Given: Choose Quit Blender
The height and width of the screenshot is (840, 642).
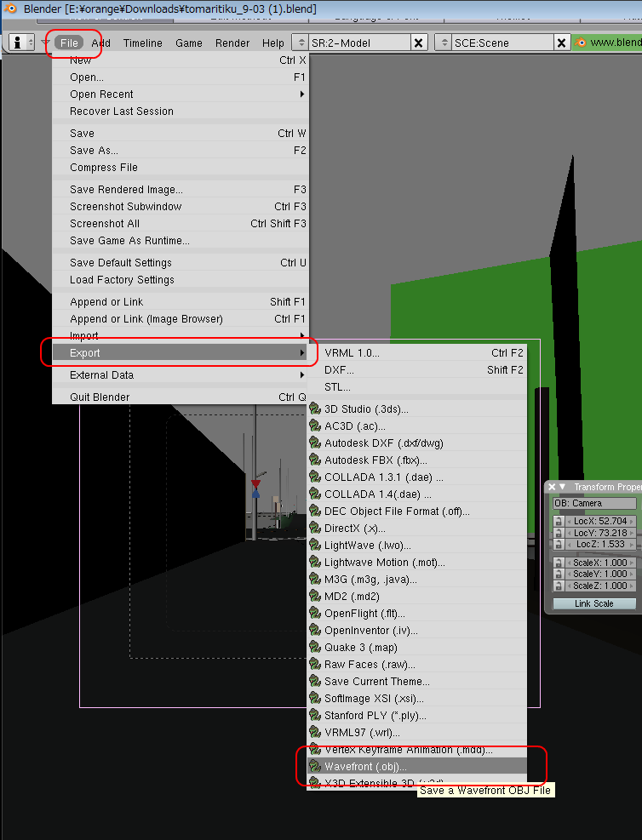Looking at the screenshot, I should pos(181,397).
